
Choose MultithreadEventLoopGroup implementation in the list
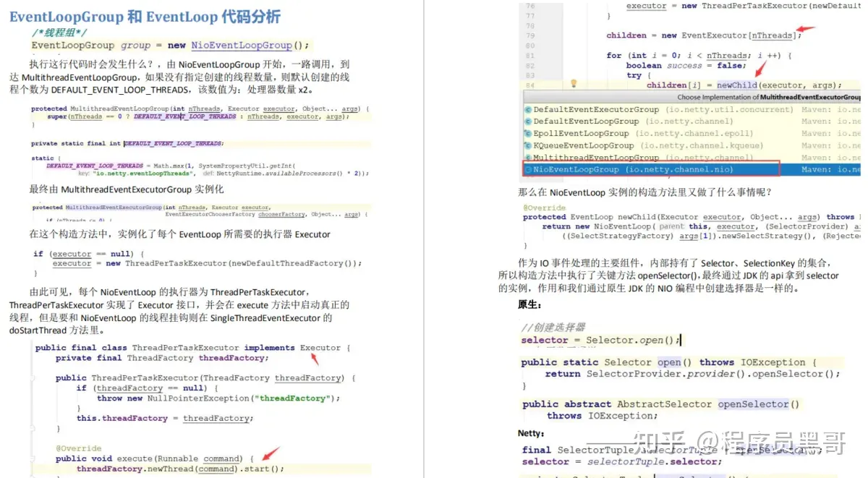click(643, 157)
